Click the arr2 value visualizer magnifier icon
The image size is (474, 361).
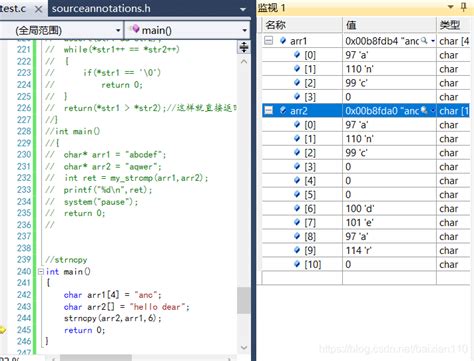[424, 110]
